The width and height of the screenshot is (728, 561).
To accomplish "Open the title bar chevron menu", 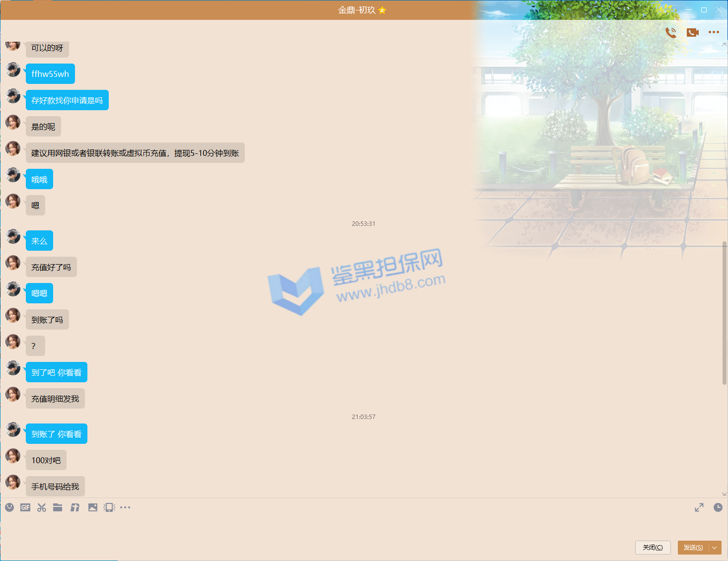I will tap(672, 10).
